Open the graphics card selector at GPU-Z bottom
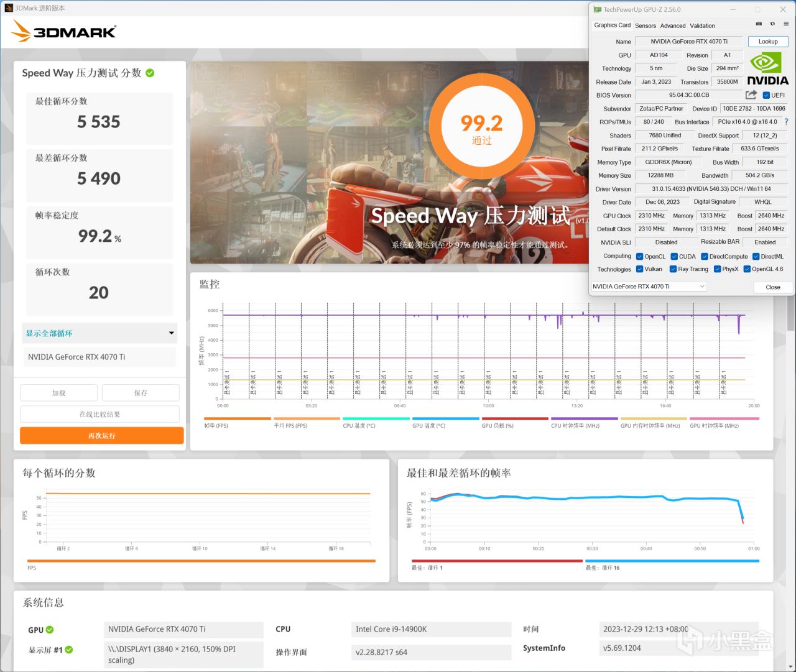796x672 pixels. pyautogui.click(x=649, y=286)
